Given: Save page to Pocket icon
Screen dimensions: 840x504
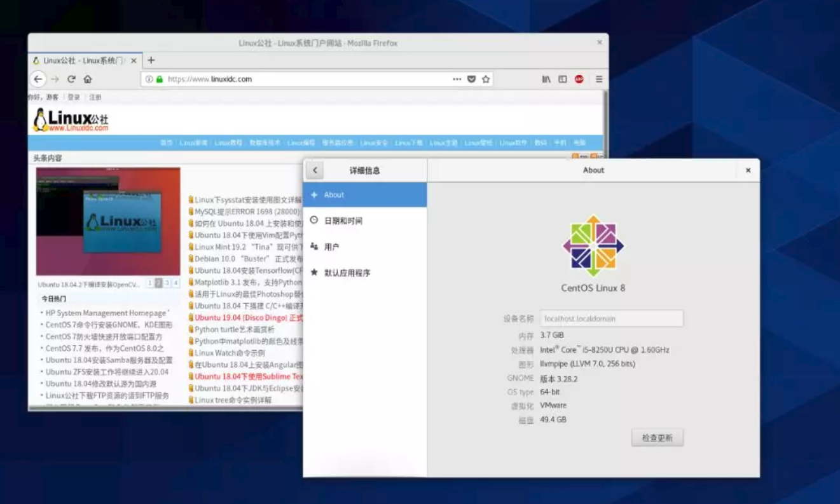Looking at the screenshot, I should click(472, 79).
